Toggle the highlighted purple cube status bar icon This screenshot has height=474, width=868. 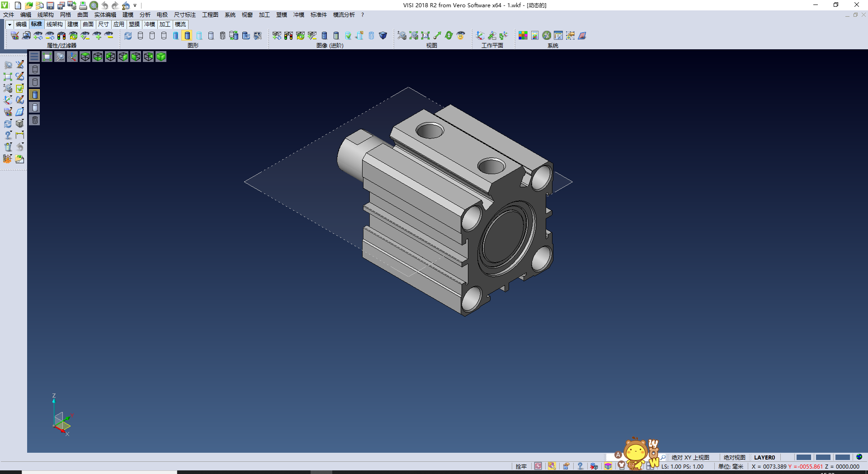tap(608, 466)
